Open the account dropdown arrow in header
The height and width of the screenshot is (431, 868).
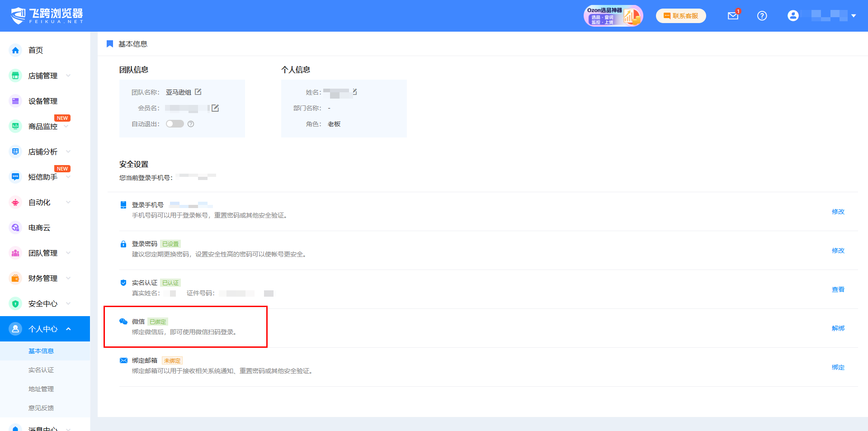coord(854,16)
